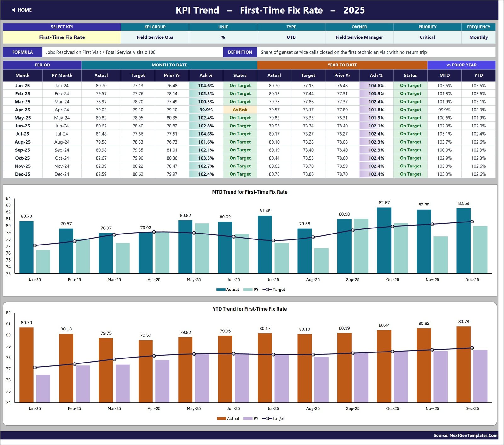Click the Sep-25 vs prior year 100.0% cell

[x=444, y=150]
